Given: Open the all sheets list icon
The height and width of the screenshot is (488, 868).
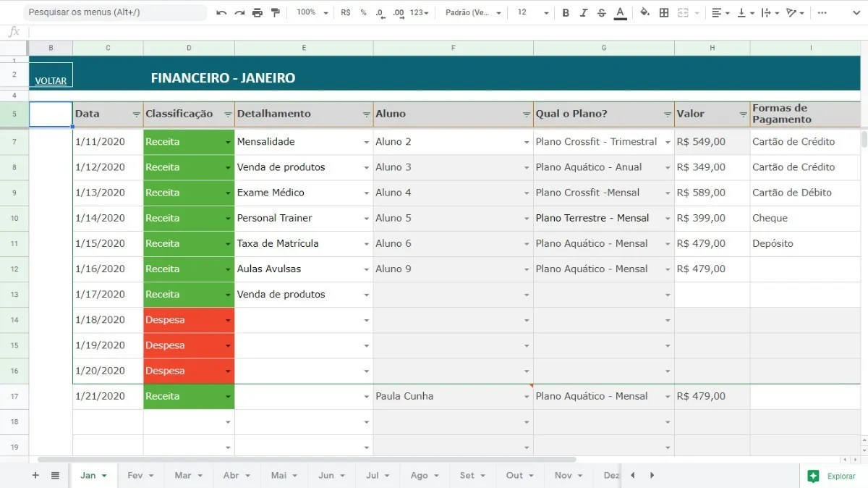Looking at the screenshot, I should [55, 476].
